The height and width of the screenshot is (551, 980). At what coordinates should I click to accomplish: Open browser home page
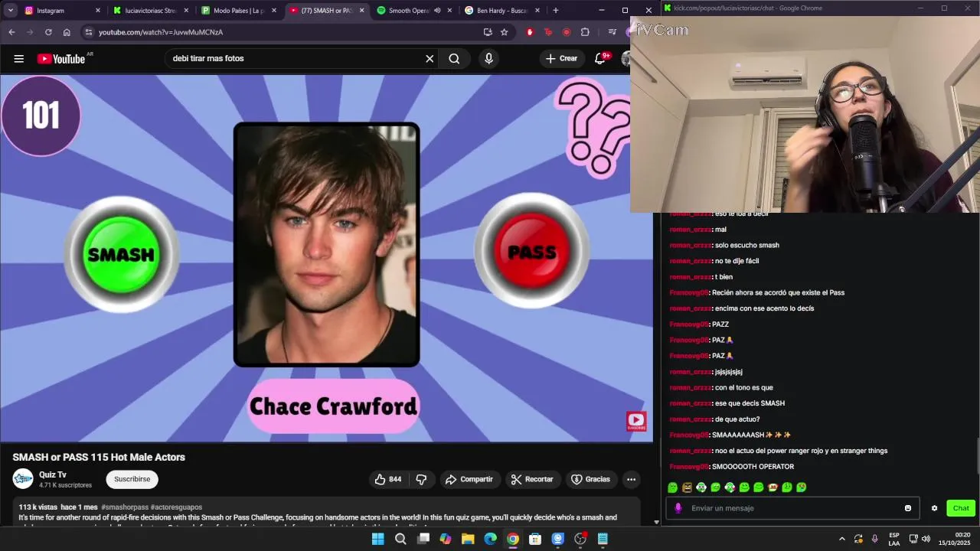(x=67, y=32)
